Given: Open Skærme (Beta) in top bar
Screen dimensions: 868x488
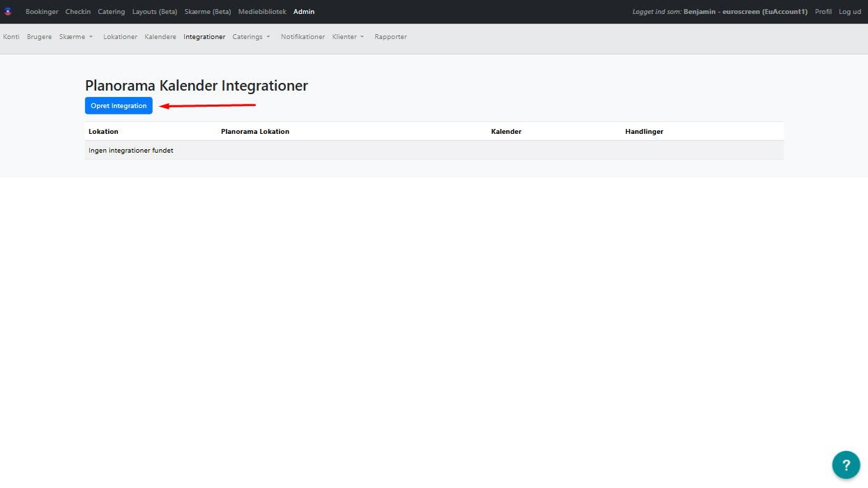Looking at the screenshot, I should (x=208, y=12).
